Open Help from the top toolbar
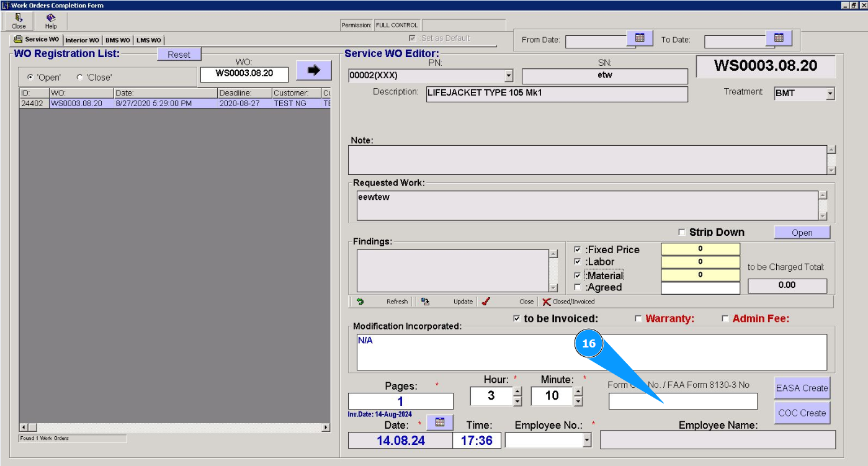Image resolution: width=868 pixels, height=466 pixels. (51, 22)
